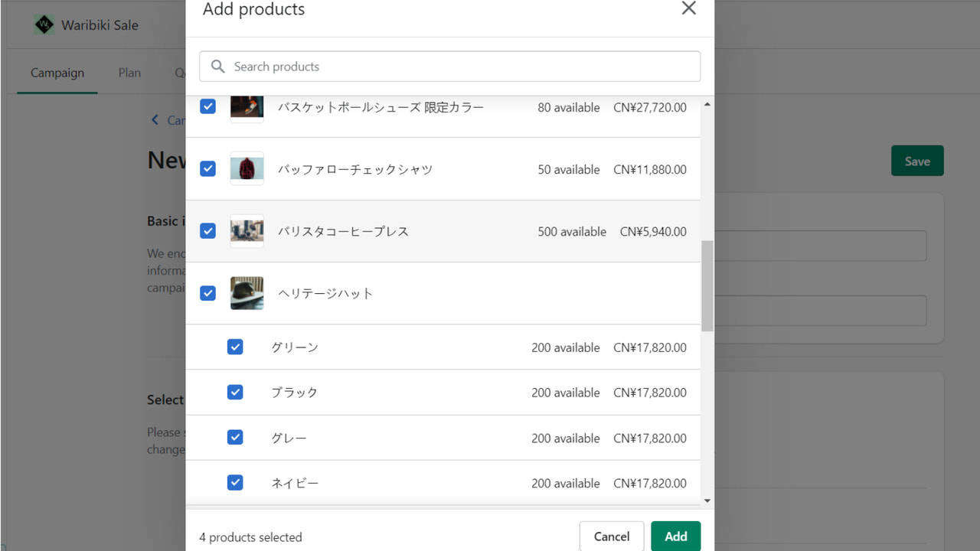Screen dimensions: 980x551
Task: Click the barista coffee press product image
Action: pyautogui.click(x=247, y=231)
